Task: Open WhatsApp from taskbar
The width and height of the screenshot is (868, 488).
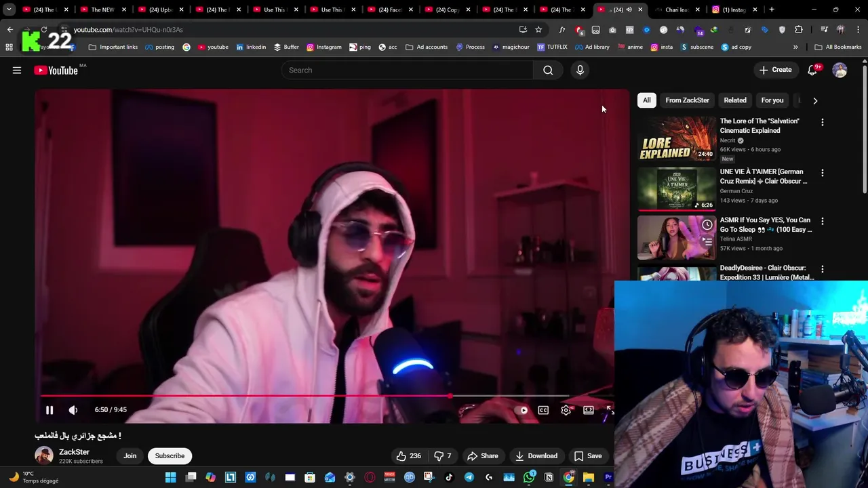Action: pos(529,477)
